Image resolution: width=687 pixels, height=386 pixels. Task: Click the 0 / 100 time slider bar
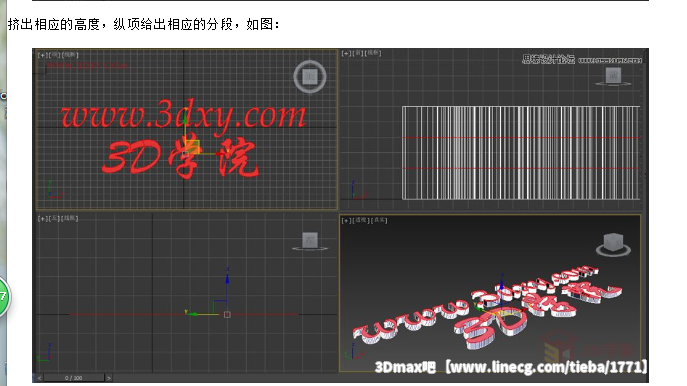pyautogui.click(x=74, y=378)
